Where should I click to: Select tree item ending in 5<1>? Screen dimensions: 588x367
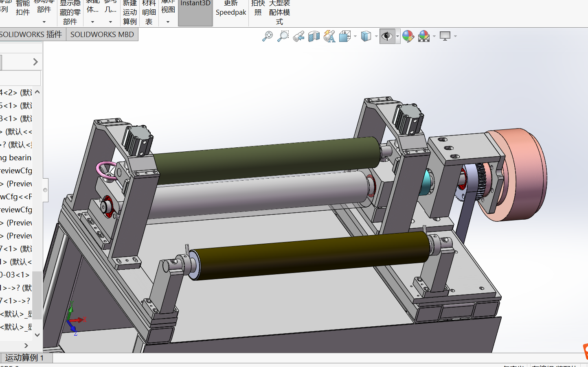click(x=16, y=105)
